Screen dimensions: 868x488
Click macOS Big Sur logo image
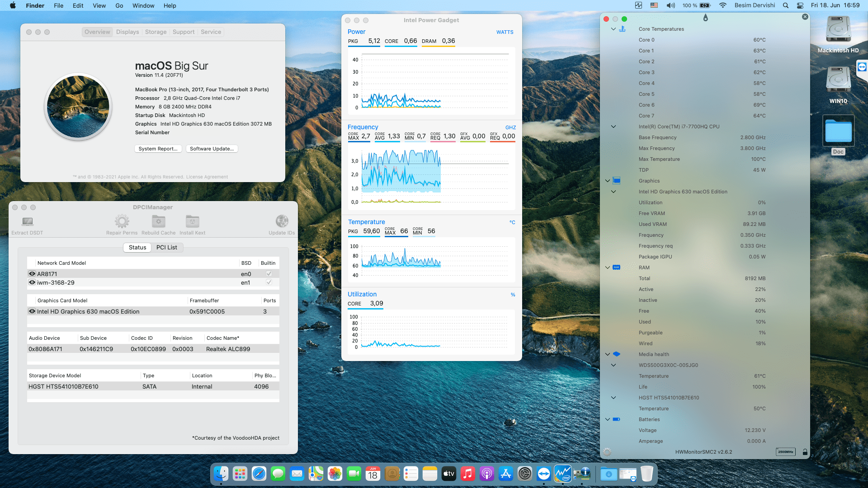point(78,107)
